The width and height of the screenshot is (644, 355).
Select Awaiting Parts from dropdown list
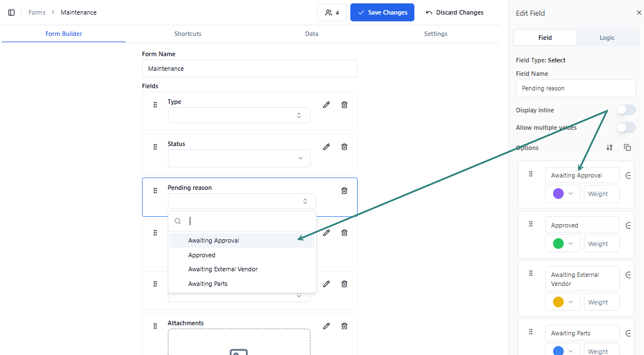(208, 284)
